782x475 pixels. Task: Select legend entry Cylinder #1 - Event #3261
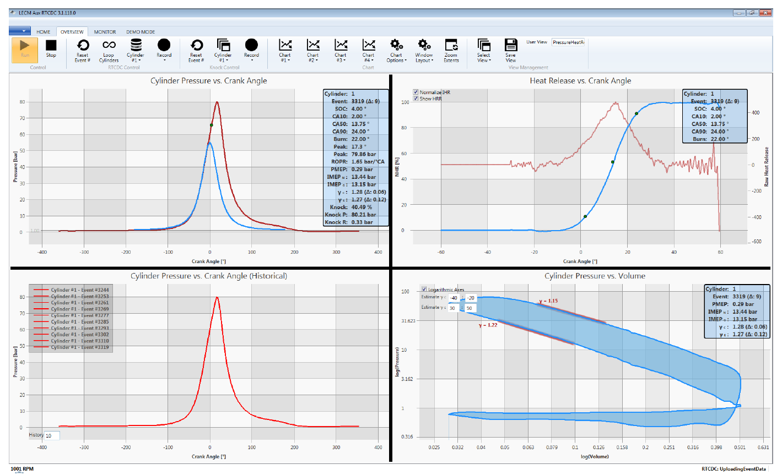pos(71,303)
